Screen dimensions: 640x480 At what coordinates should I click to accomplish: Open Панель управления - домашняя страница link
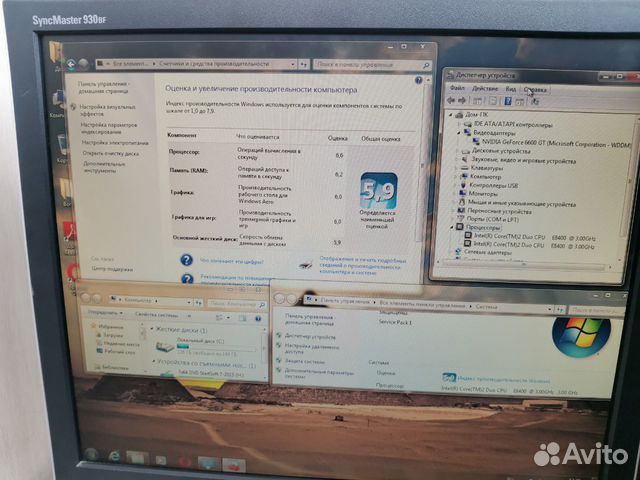click(x=103, y=87)
